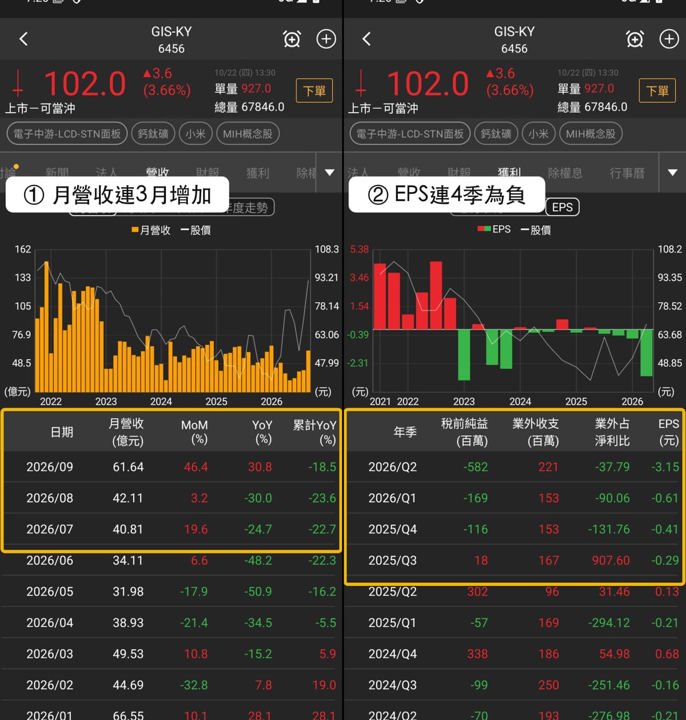Select the 2026/08 revenue row
Image resolution: width=686 pixels, height=720 pixels.
pos(171,498)
